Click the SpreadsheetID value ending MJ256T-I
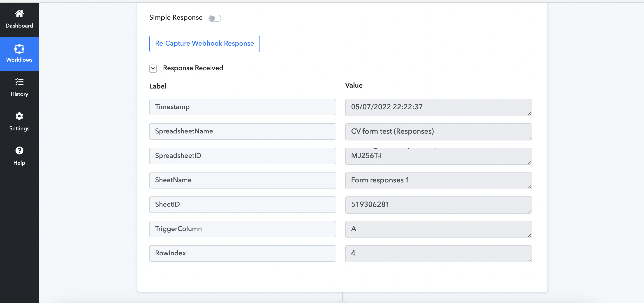The height and width of the screenshot is (303, 644). (438, 156)
